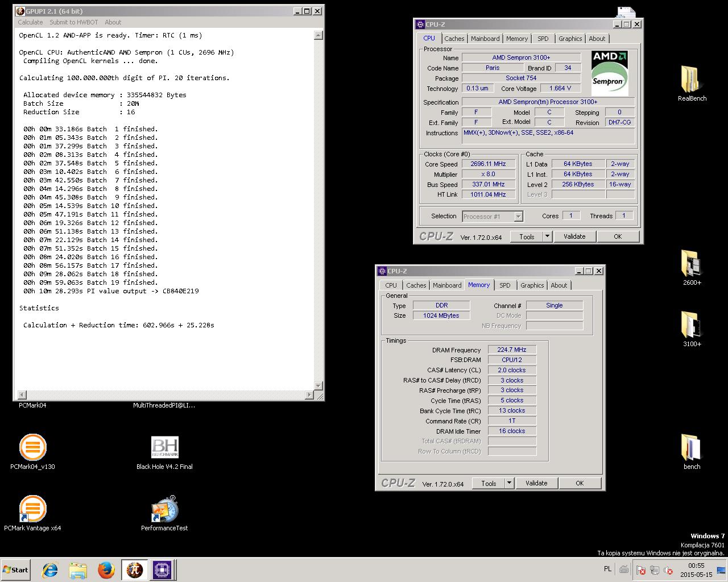Click OK in upper CPU-Z window

click(618, 236)
